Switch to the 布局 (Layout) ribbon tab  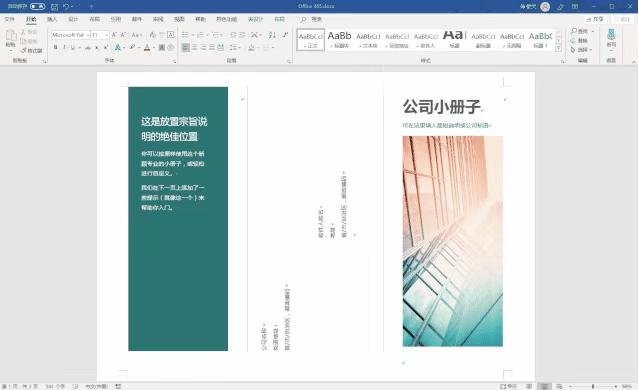point(95,19)
